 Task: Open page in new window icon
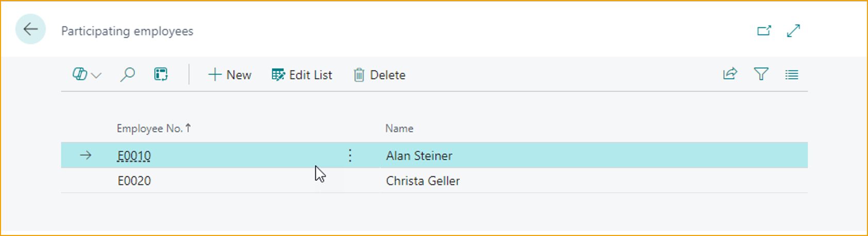(764, 30)
